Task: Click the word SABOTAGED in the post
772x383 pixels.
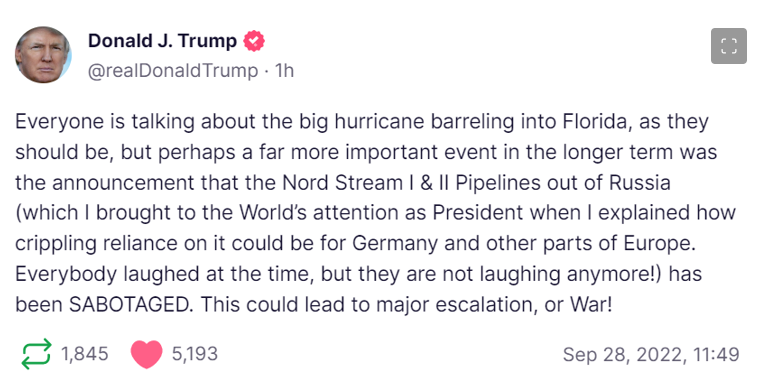Action: pos(128,305)
